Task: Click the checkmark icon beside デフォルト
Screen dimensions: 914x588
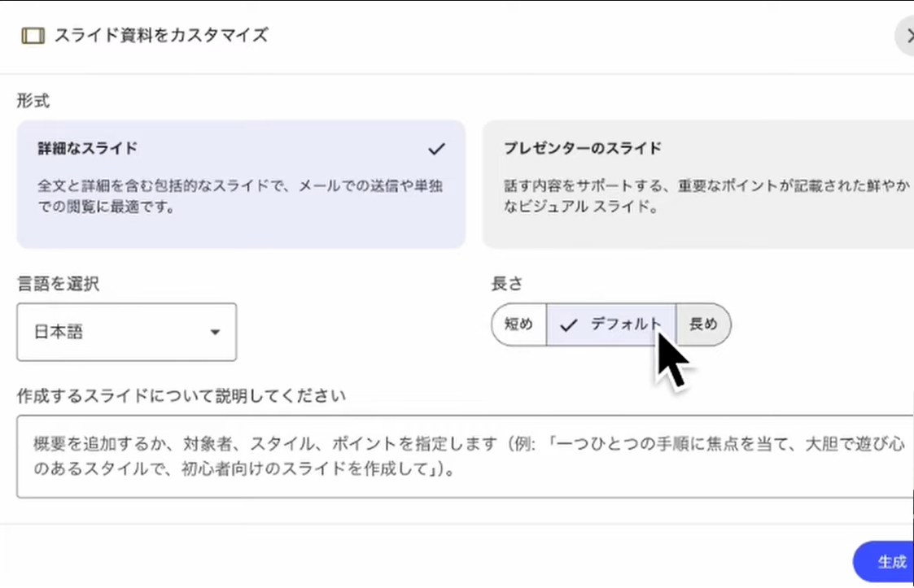Action: pos(569,325)
